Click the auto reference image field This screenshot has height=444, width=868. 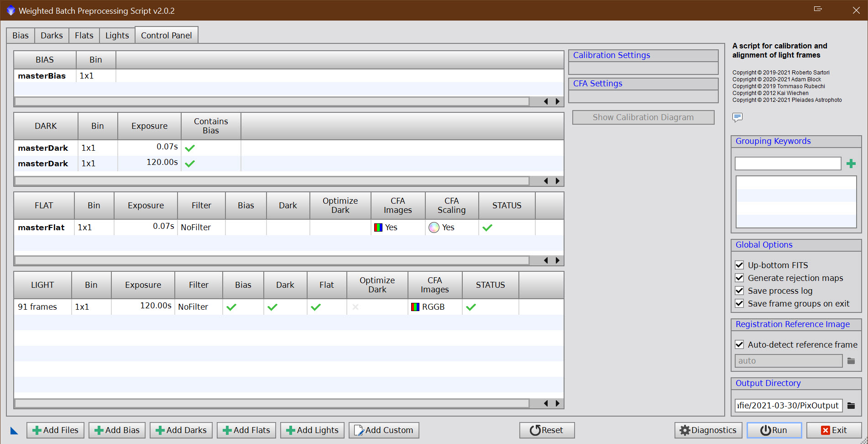point(789,361)
